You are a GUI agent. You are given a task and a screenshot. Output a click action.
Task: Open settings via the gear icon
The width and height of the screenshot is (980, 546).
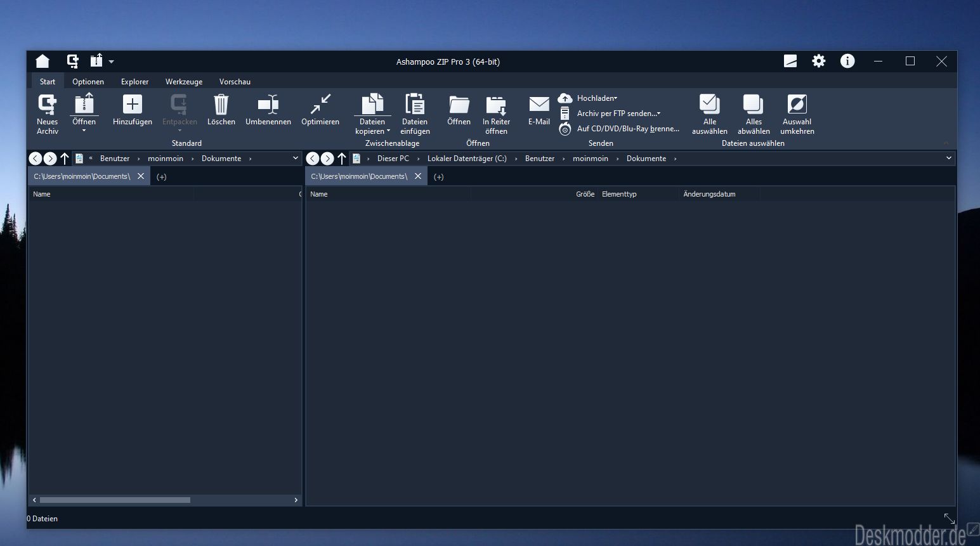(x=819, y=61)
